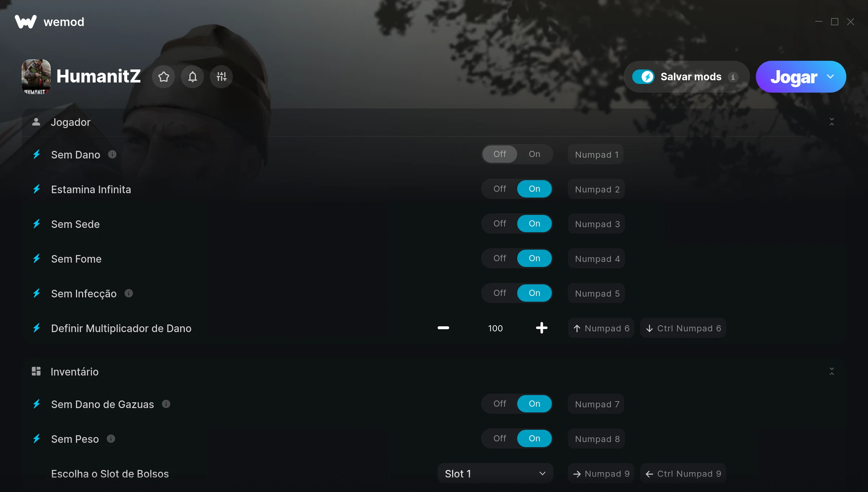This screenshot has height=492, width=868.
Task: Click the Jogar play button
Action: coord(793,77)
